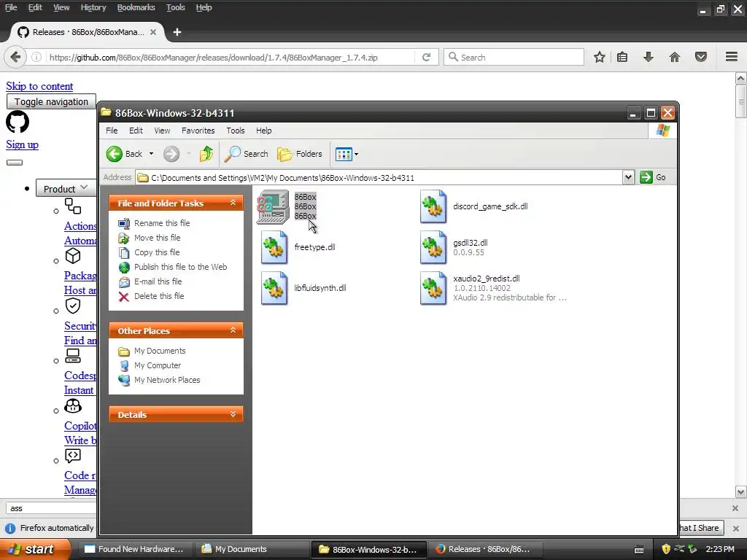Screen dimensions: 747x560
Task: Open the Explorer Edit menu
Action: [x=136, y=131]
